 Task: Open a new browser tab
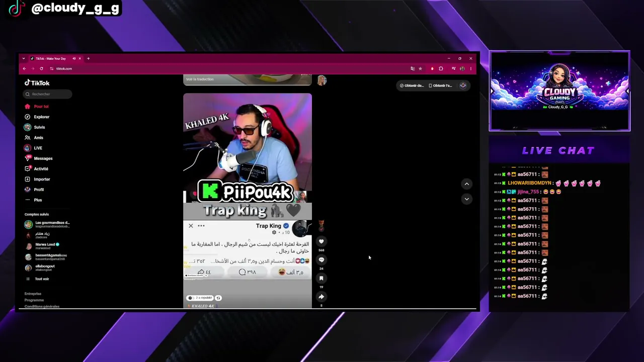point(88,59)
